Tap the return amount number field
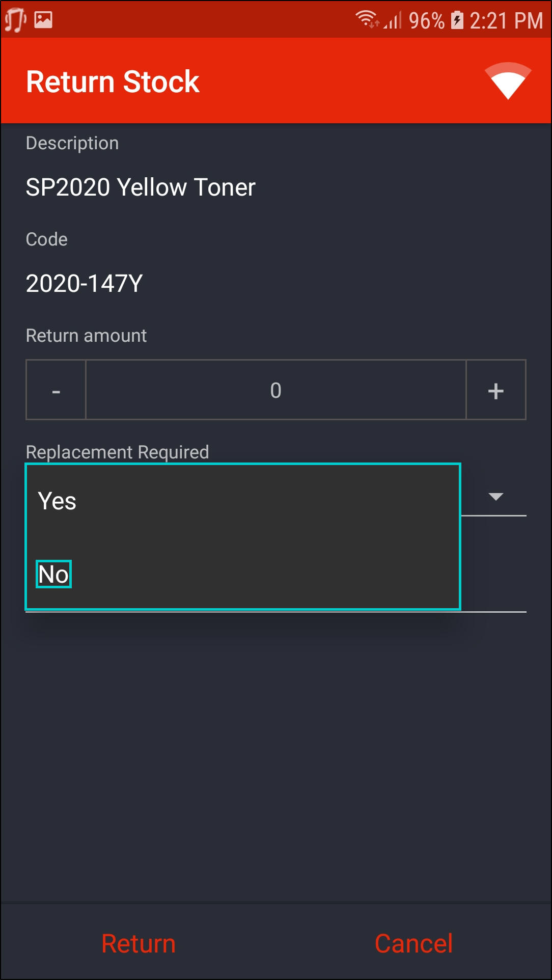 275,390
